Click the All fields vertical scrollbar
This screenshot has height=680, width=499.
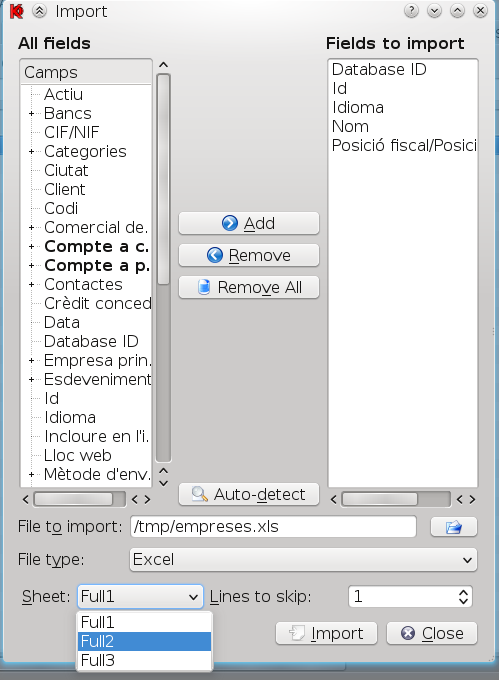[x=163, y=268]
